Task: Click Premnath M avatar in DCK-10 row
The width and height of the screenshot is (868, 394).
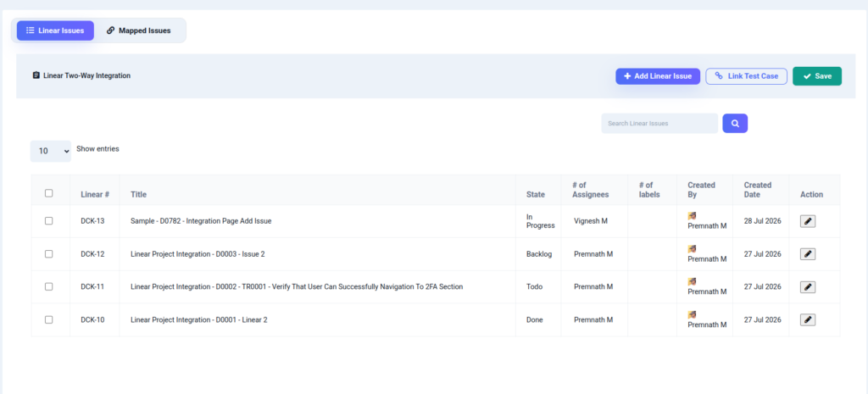Action: 692,314
